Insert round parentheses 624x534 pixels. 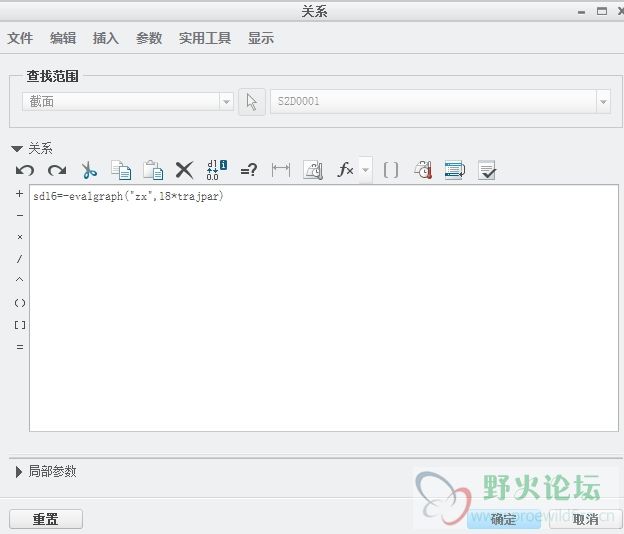20,303
